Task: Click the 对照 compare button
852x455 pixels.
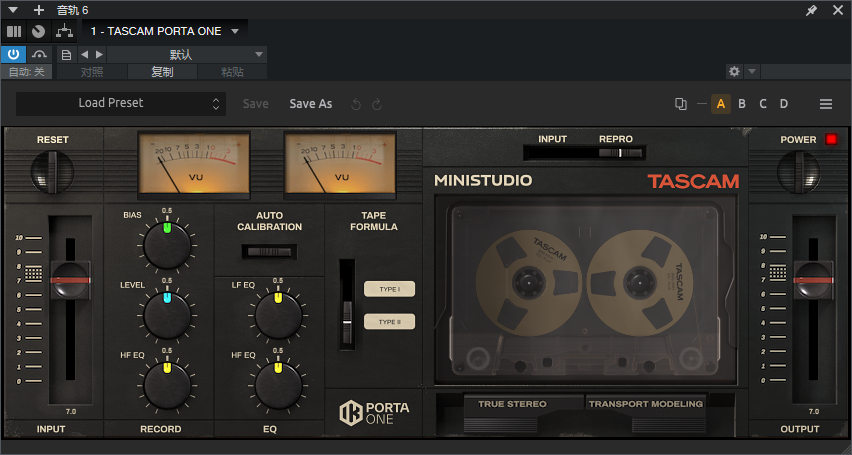Action: pyautogui.click(x=92, y=72)
